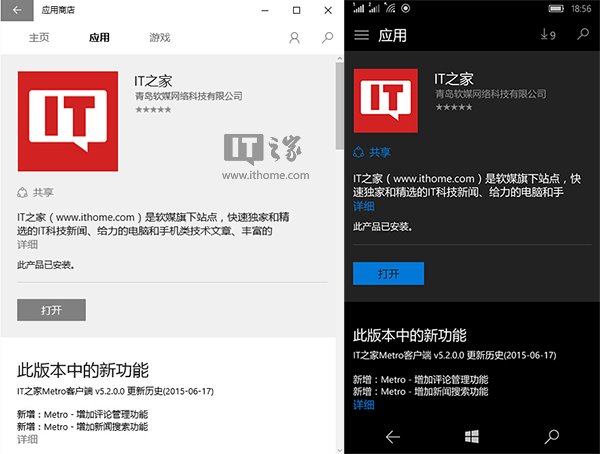
Task: Select the 应用 tab in desktop Store
Action: pyautogui.click(x=99, y=38)
